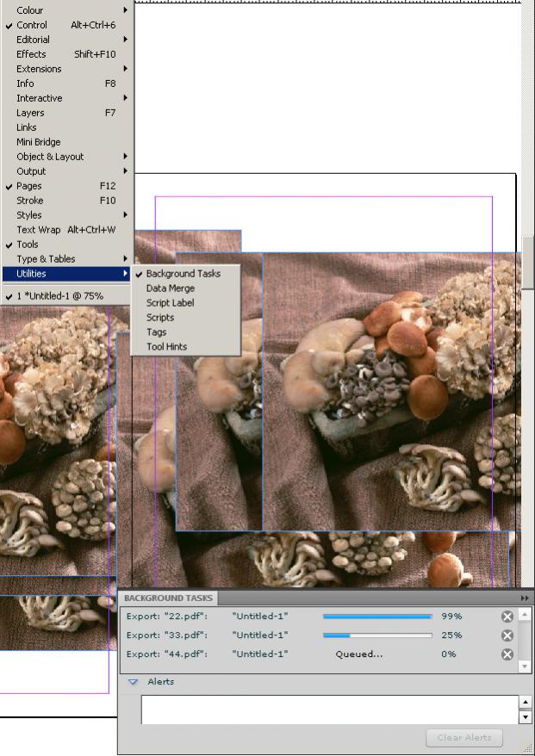The image size is (535, 756).
Task: Click the Alerts text box
Action: coord(330,710)
